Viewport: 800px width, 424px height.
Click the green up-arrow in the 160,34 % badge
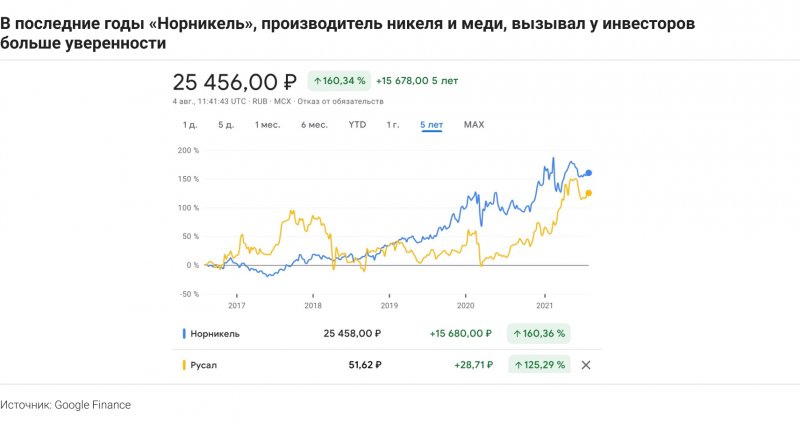pyautogui.click(x=317, y=80)
